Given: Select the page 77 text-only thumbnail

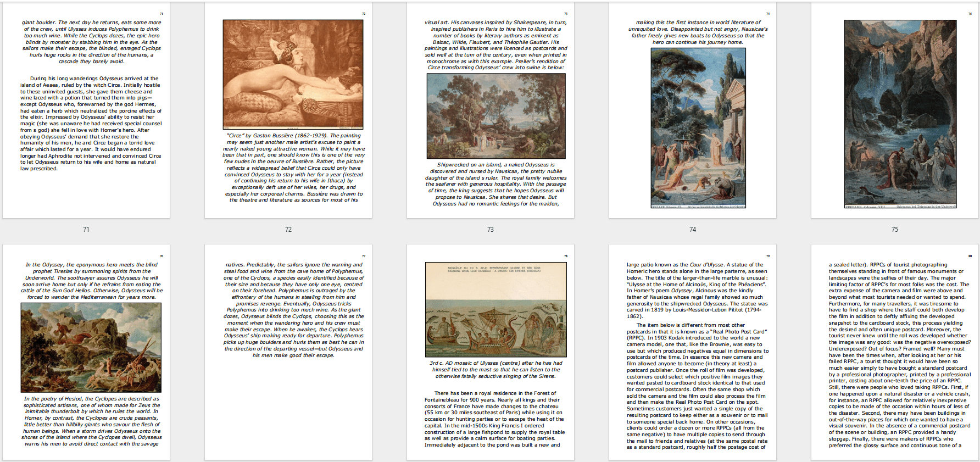Looking at the screenshot, I should tap(288, 352).
